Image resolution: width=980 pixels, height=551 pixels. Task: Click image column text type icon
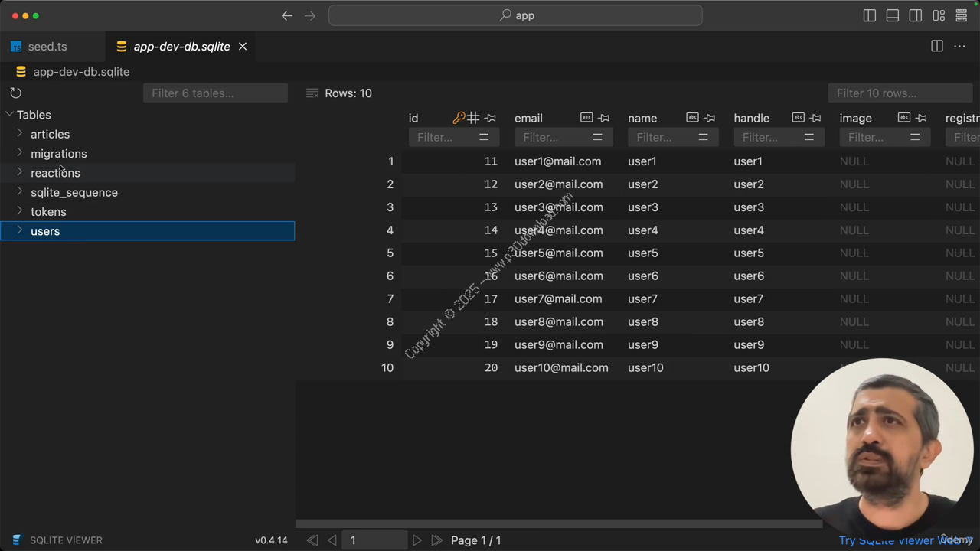(x=904, y=118)
